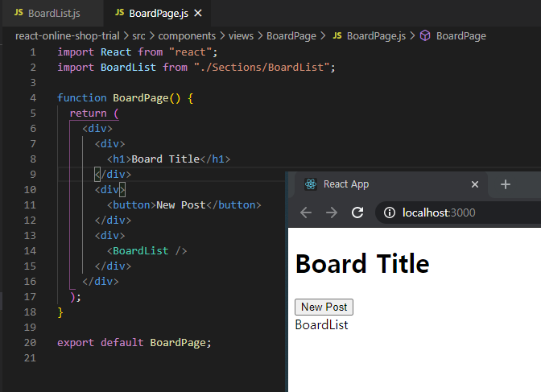Open the src breadcrumb folder

click(x=138, y=36)
